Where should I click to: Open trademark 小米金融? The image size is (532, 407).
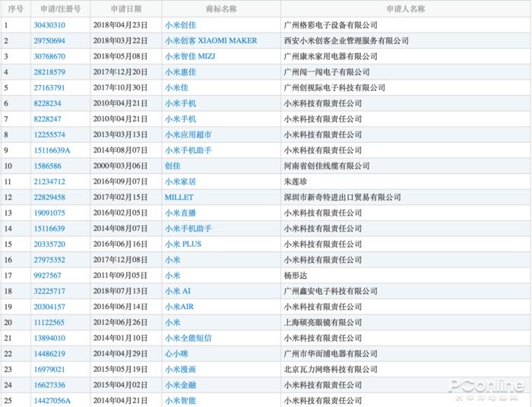pos(181,385)
